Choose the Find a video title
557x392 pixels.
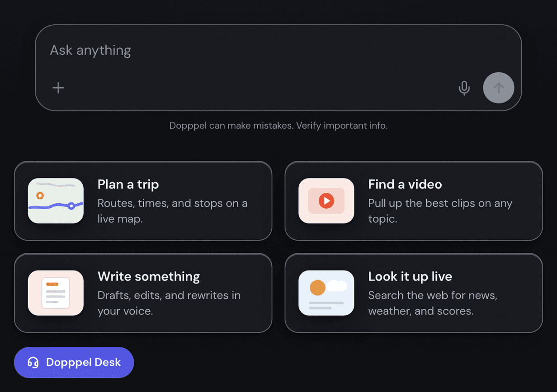point(405,184)
